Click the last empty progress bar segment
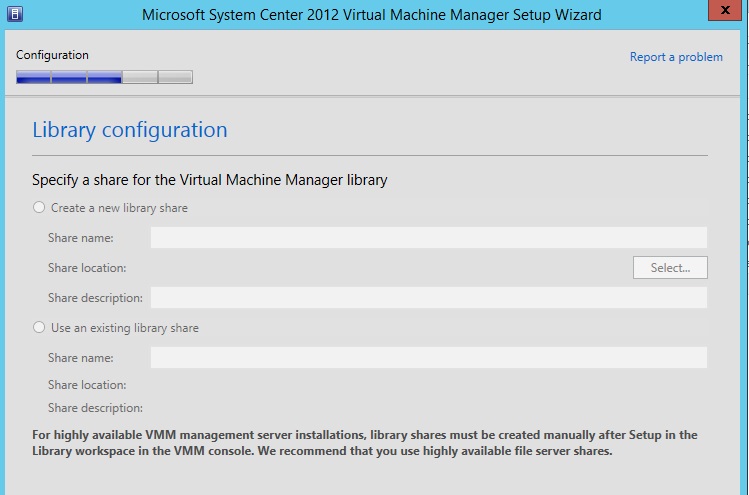 pos(175,77)
